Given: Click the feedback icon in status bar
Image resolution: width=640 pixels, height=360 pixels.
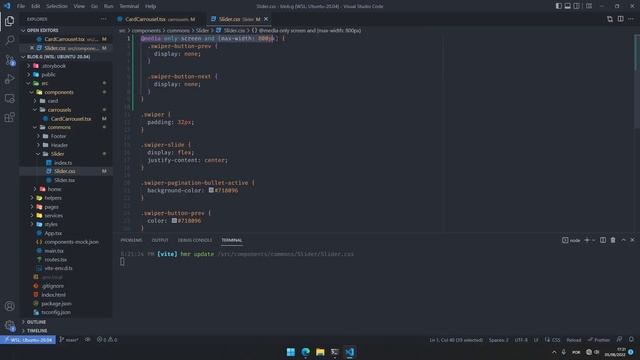Looking at the screenshot, I should click(619, 340).
